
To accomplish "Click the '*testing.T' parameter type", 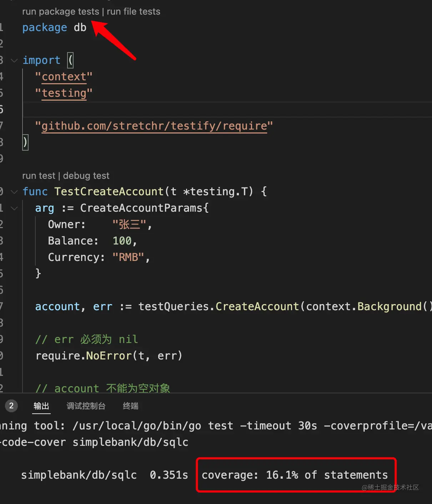I will (215, 192).
